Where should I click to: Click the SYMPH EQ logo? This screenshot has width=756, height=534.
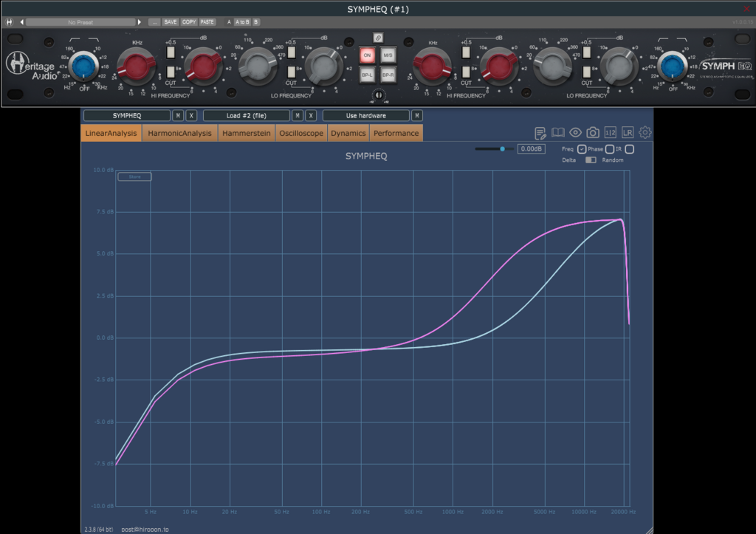tap(726, 67)
